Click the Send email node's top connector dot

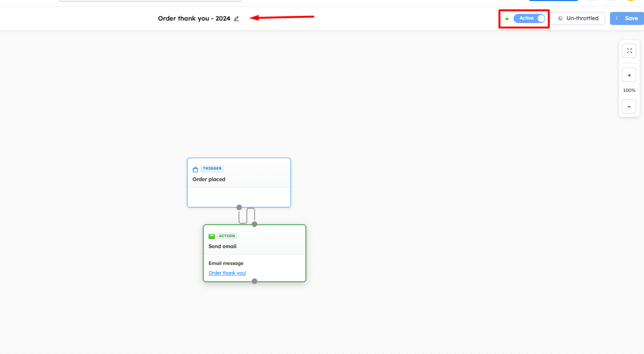pyautogui.click(x=255, y=224)
